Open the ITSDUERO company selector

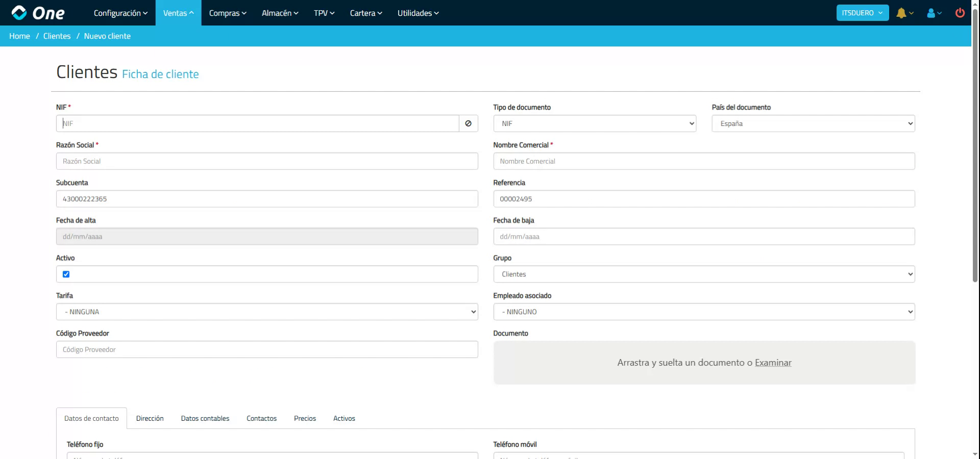(862, 12)
